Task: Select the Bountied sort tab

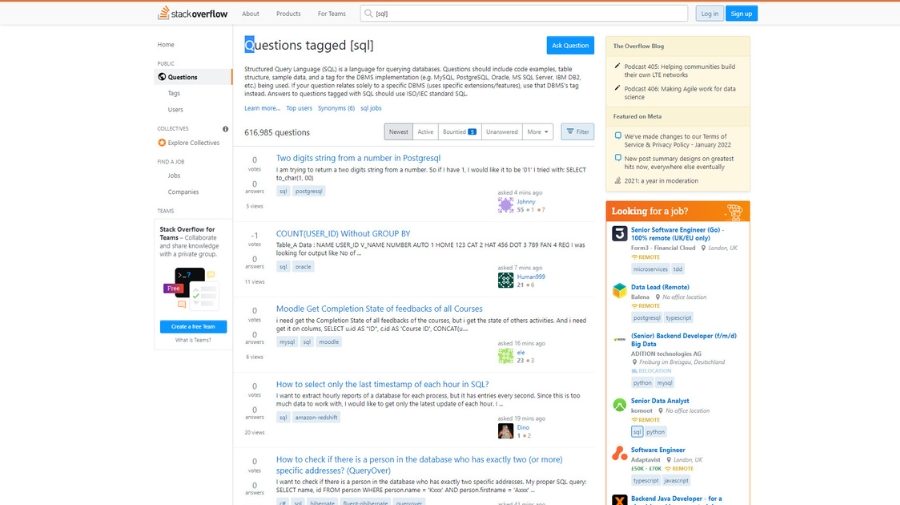Action: pos(460,132)
